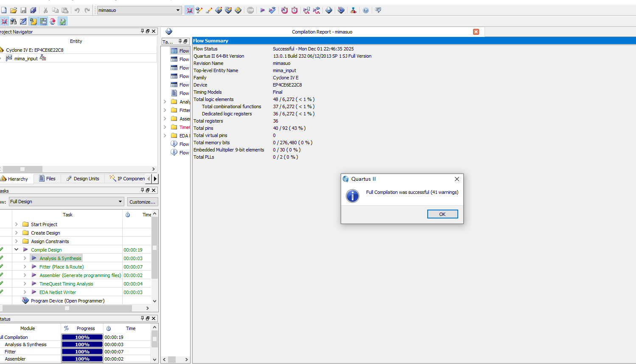
Task: Dismiss the Quartus II dialog with X
Action: tap(457, 179)
